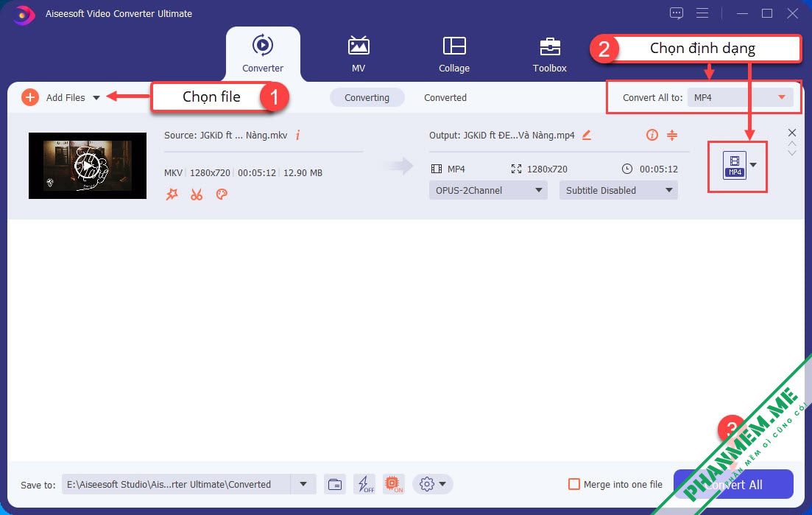Image resolution: width=812 pixels, height=515 pixels.
Task: Click the 12.90 MB file size
Action: click(303, 172)
